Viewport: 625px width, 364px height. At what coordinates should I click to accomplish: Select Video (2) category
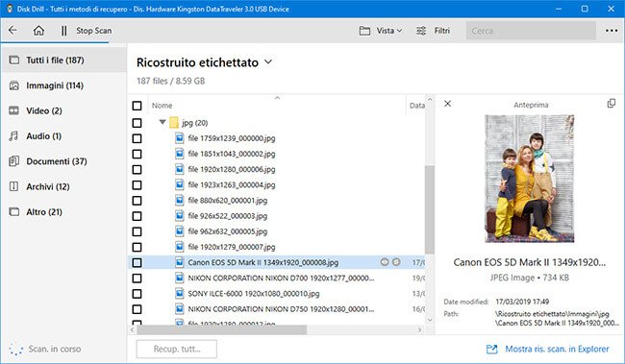[x=63, y=110]
